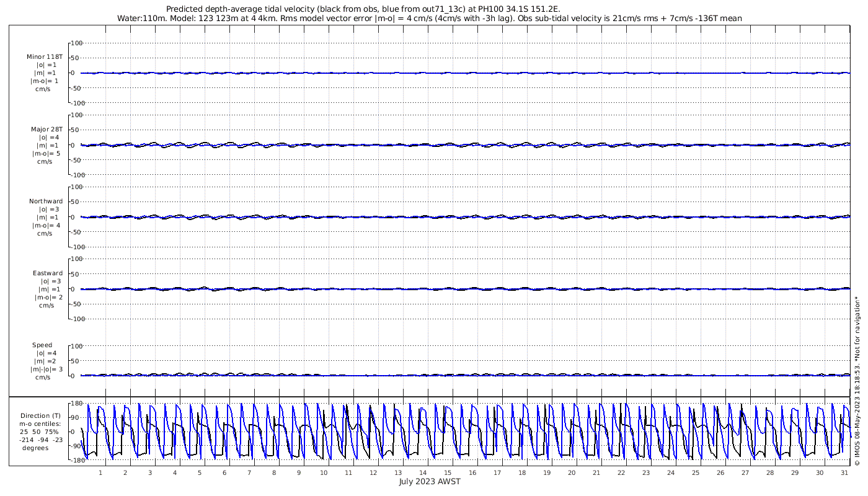Click the subtitle line starting with "Water:110m"

click(x=429, y=19)
